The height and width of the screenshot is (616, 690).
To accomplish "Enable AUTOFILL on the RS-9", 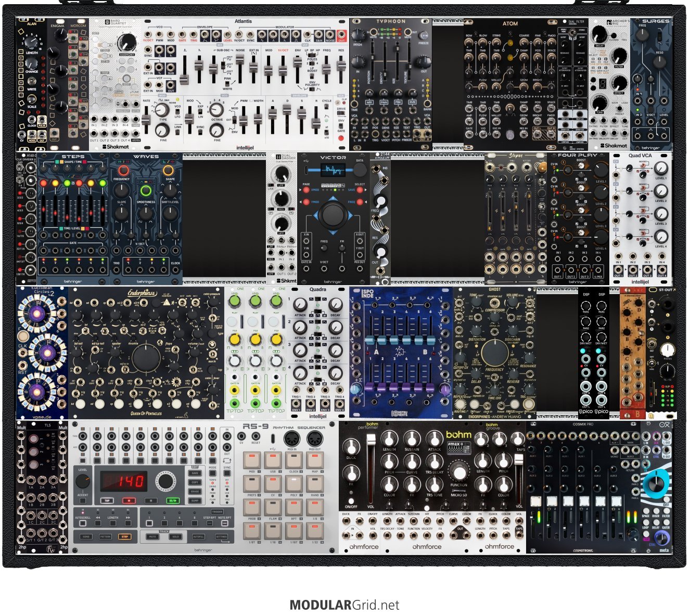I will point(198,536).
